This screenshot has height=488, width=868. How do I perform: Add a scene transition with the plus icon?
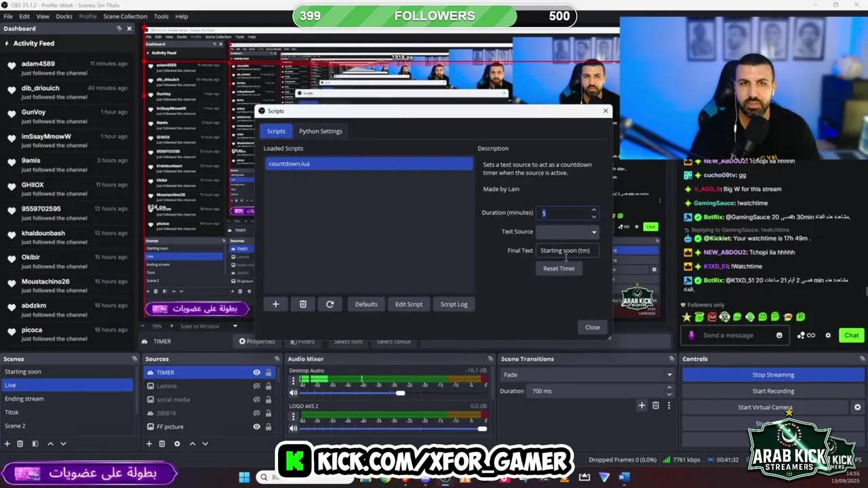[x=642, y=405]
